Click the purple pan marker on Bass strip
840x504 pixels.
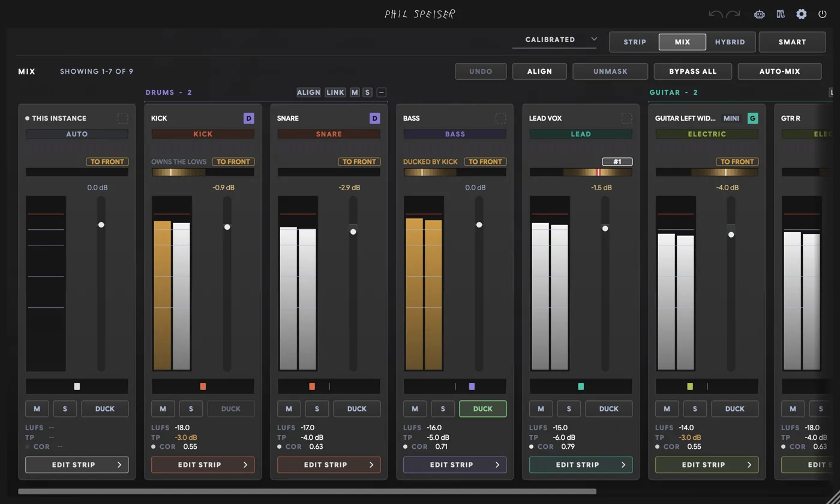tap(472, 386)
